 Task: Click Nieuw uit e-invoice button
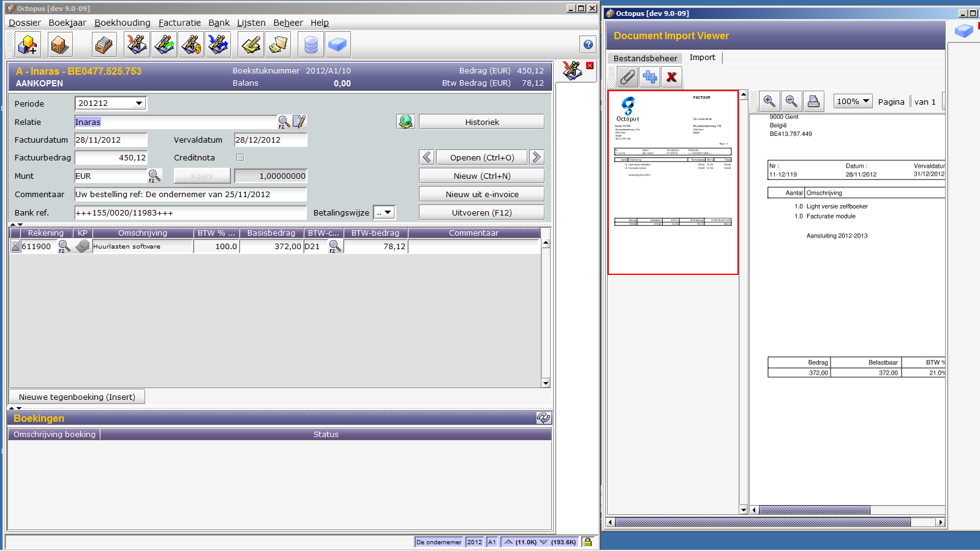482,194
